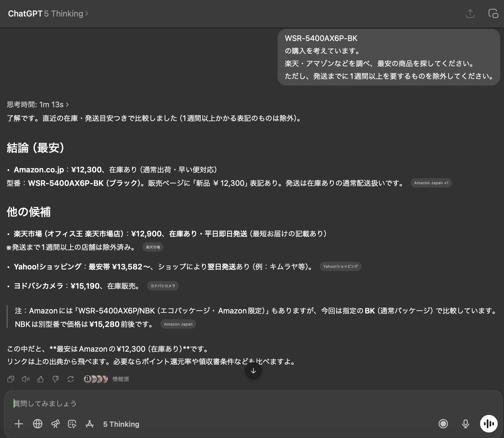Open the Yahoo!ショッピング source chip

[340, 266]
